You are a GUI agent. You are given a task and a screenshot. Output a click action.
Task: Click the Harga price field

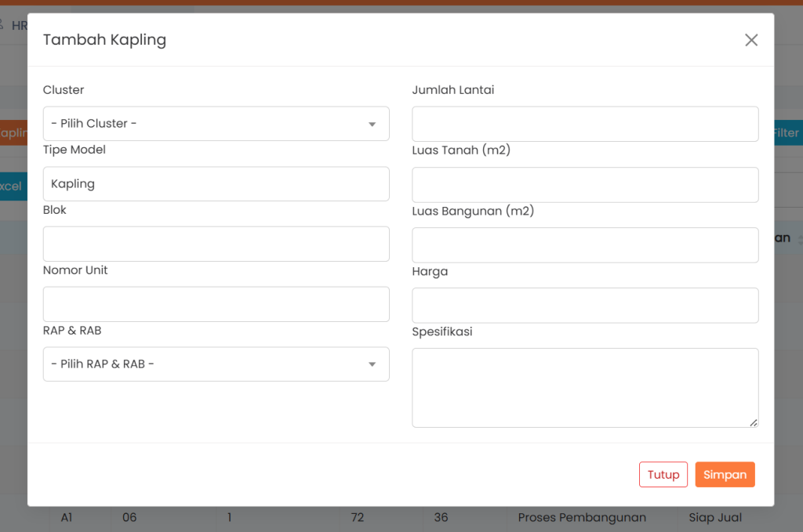pyautogui.click(x=585, y=306)
